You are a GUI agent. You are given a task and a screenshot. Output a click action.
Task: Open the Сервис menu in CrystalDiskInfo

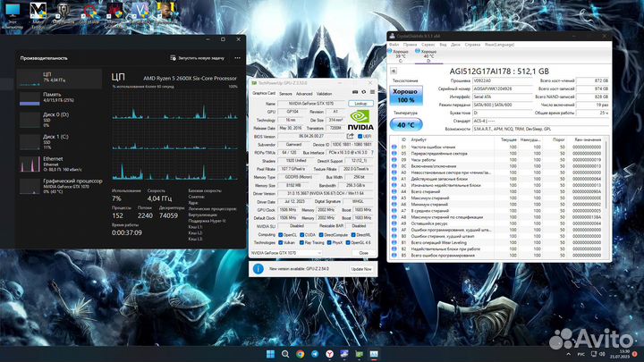tap(428, 45)
